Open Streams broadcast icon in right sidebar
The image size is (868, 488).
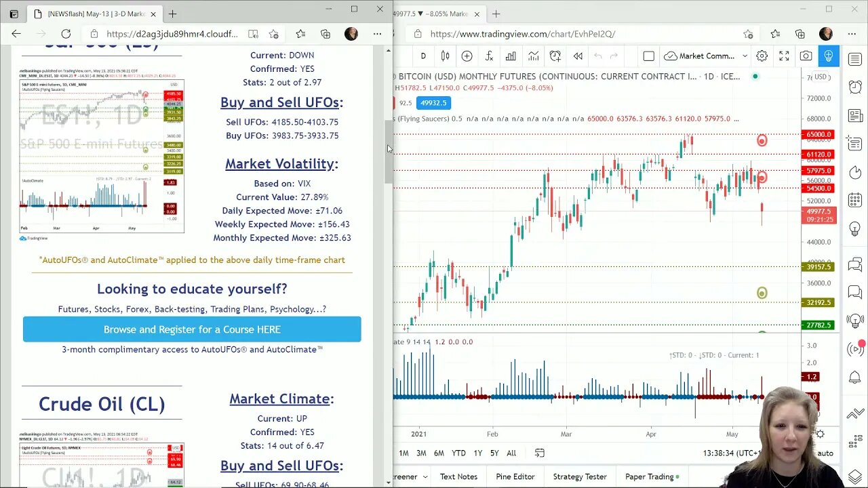855,350
